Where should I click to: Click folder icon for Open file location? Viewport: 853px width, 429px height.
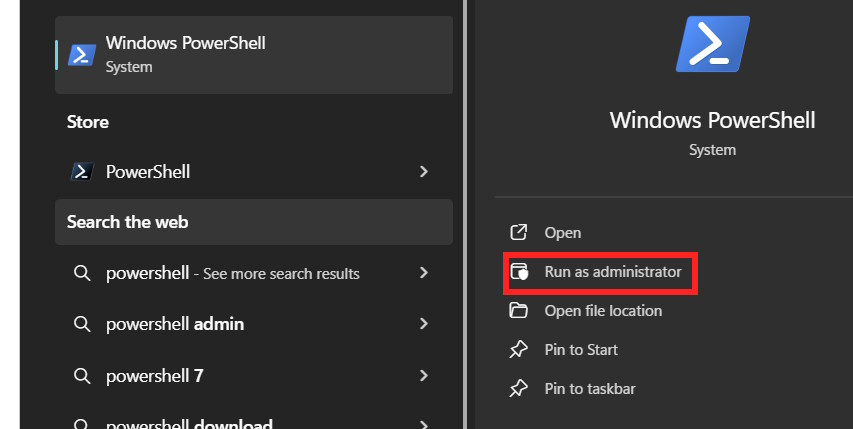[518, 310]
